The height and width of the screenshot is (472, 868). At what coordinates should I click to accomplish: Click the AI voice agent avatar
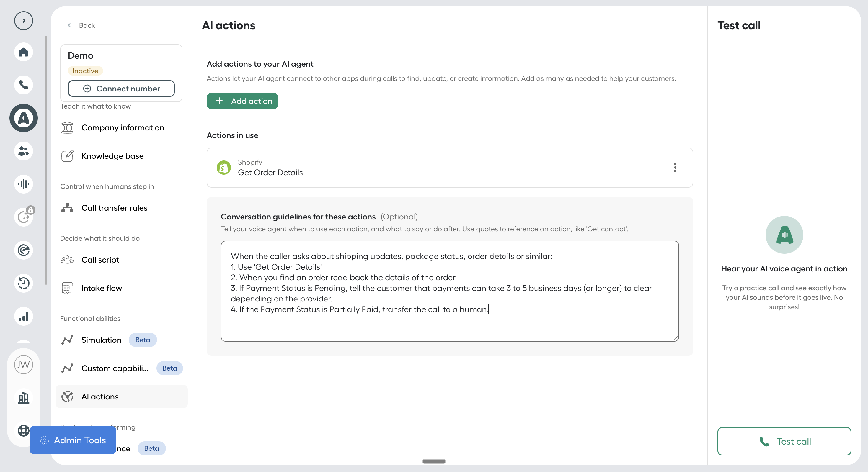(784, 235)
